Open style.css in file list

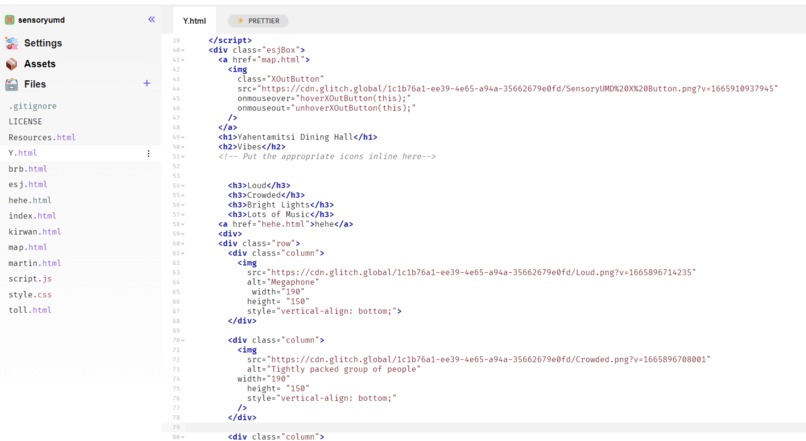(x=30, y=295)
